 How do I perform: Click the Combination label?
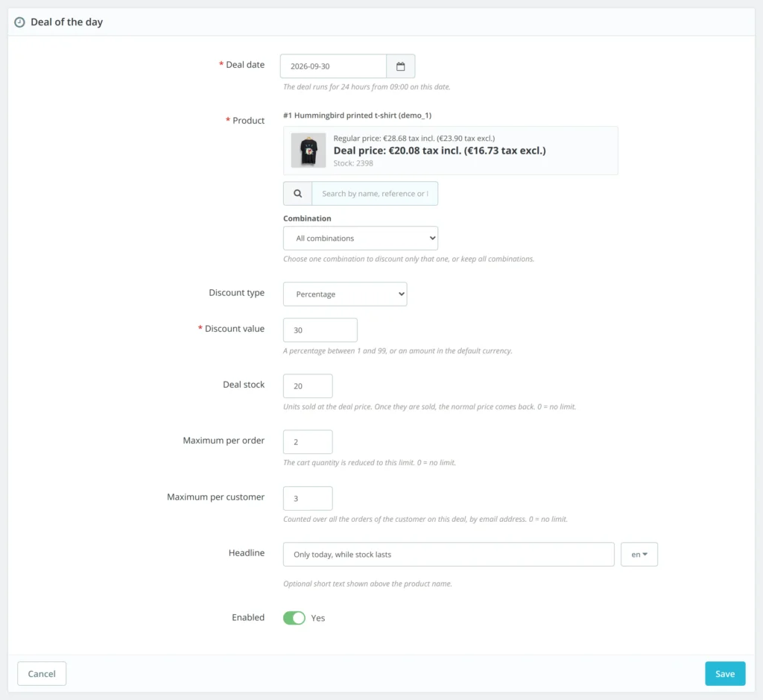point(307,218)
